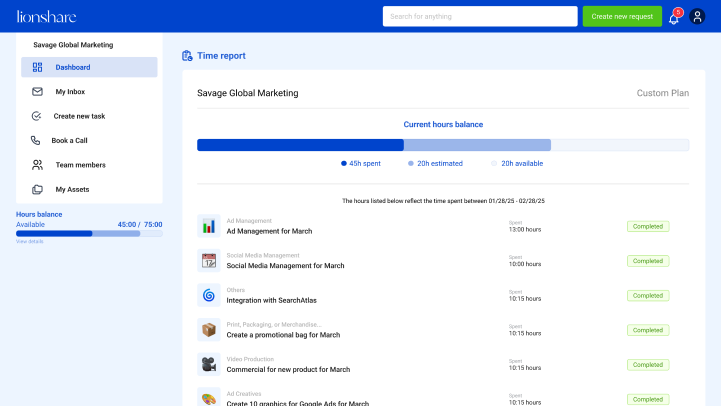The height and width of the screenshot is (406, 721).
Task: Click the Current hours balance progress bar
Action: (442, 145)
